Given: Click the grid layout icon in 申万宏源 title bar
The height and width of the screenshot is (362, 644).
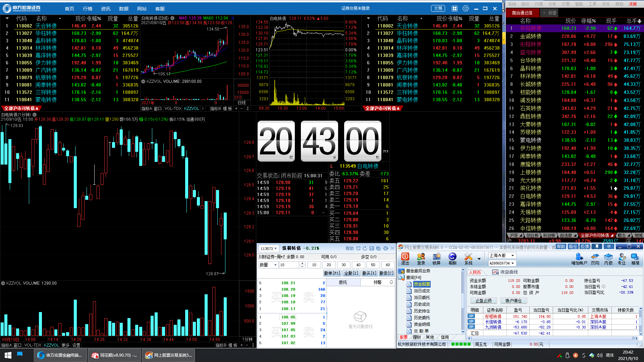Looking at the screenshot, I should [454, 8].
